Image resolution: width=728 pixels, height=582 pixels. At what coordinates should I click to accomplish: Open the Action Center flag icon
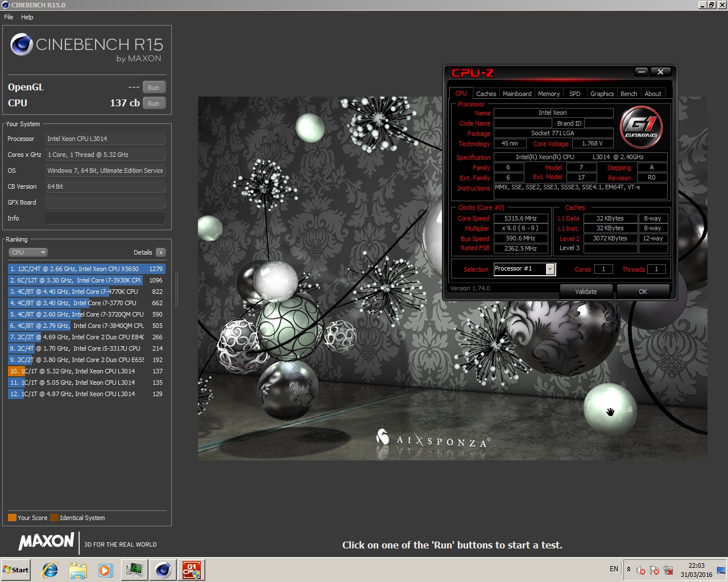pyautogui.click(x=655, y=570)
